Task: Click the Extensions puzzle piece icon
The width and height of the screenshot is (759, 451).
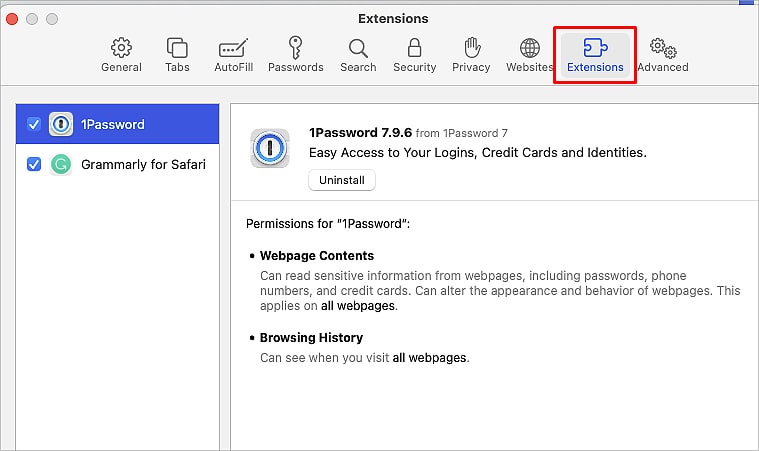Action: (595, 48)
